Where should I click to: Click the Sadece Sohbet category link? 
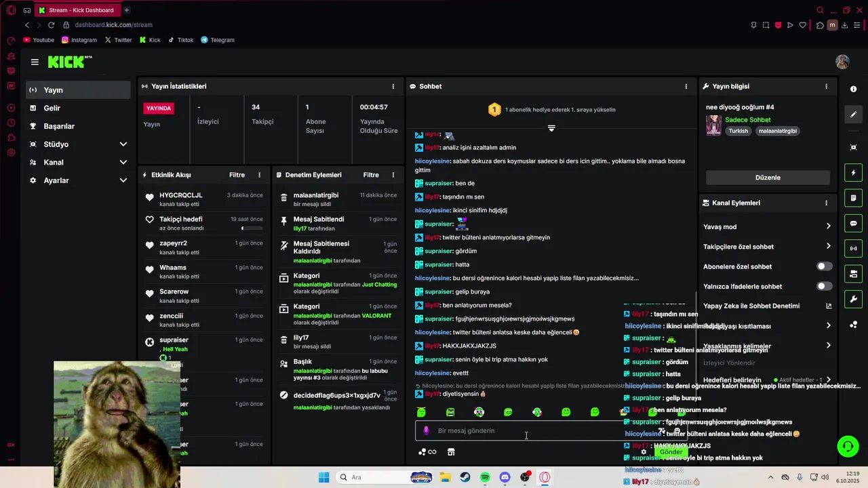click(748, 120)
